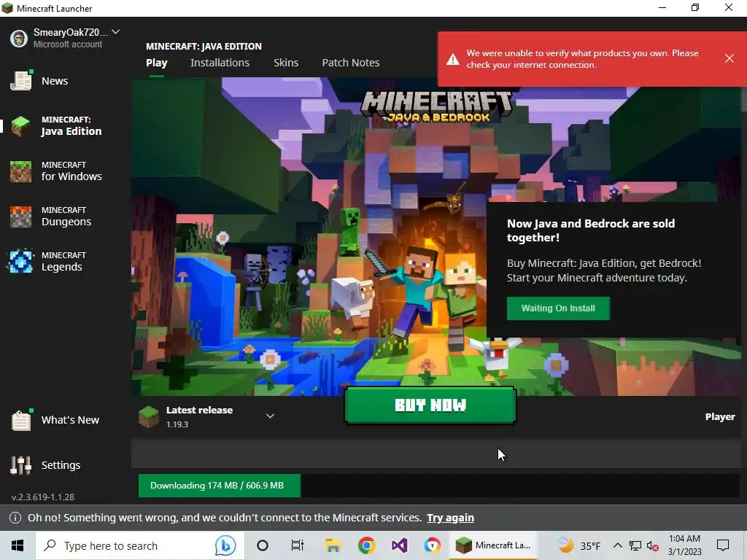Click network status tray icon
The height and width of the screenshot is (560, 747).
tap(635, 545)
